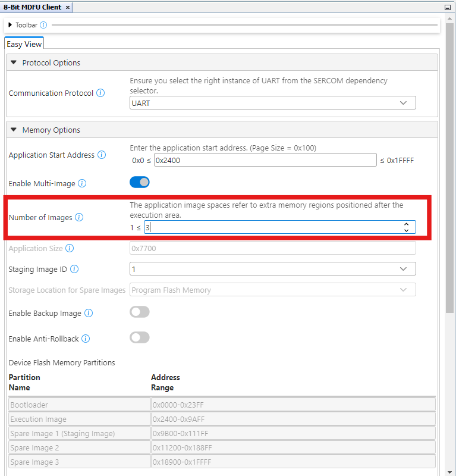Click info icon next to Number of Images
This screenshot has height=476, width=456.
coord(79,218)
